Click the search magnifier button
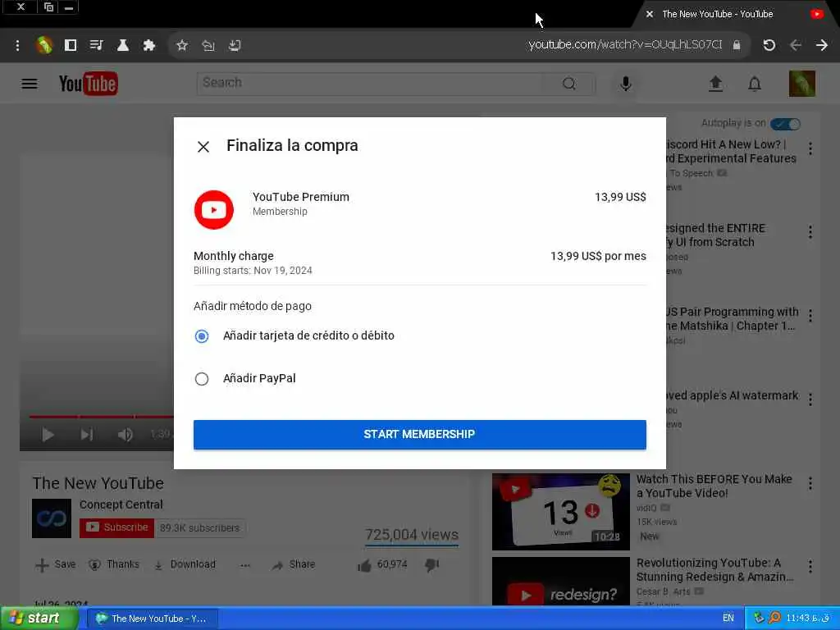This screenshot has height=630, width=840. [569, 84]
